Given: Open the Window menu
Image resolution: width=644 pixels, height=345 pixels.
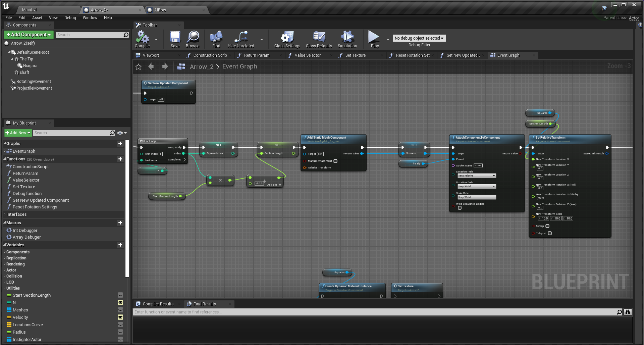Looking at the screenshot, I should point(90,18).
